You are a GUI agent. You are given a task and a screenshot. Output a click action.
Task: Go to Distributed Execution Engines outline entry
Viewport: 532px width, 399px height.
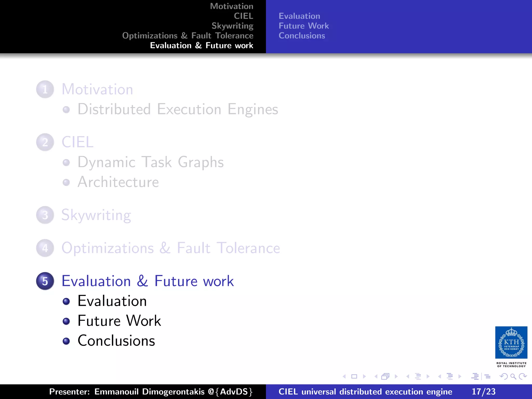click(x=178, y=109)
